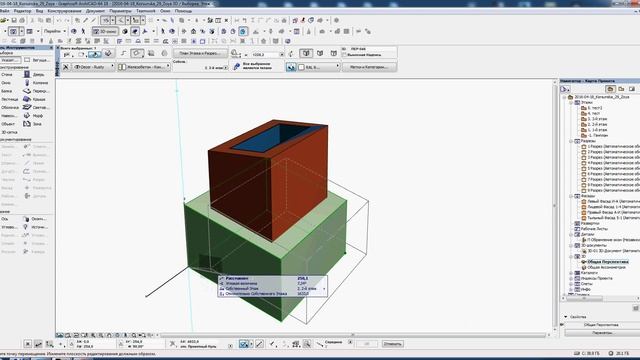Click the cancel X icon in bottom bar
The image size is (640, 360).
pos(28,344)
